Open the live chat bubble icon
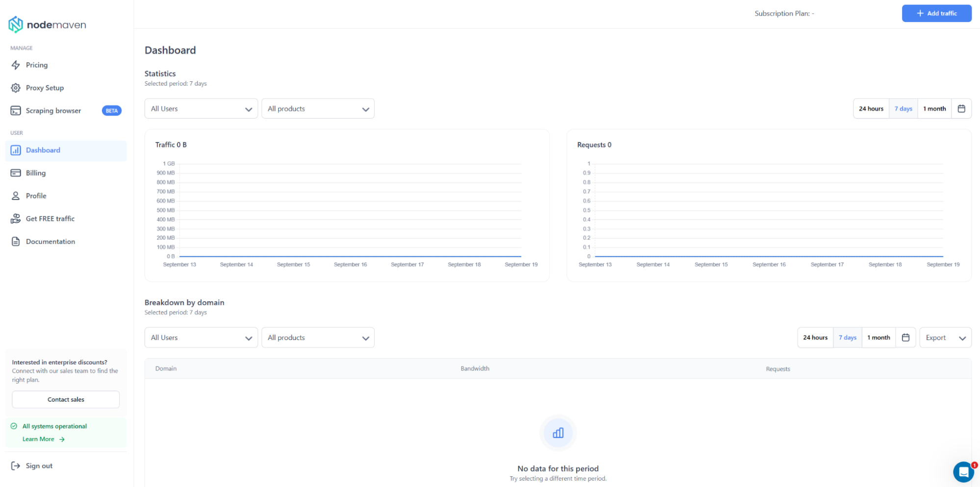The width and height of the screenshot is (980, 487). tap(963, 472)
